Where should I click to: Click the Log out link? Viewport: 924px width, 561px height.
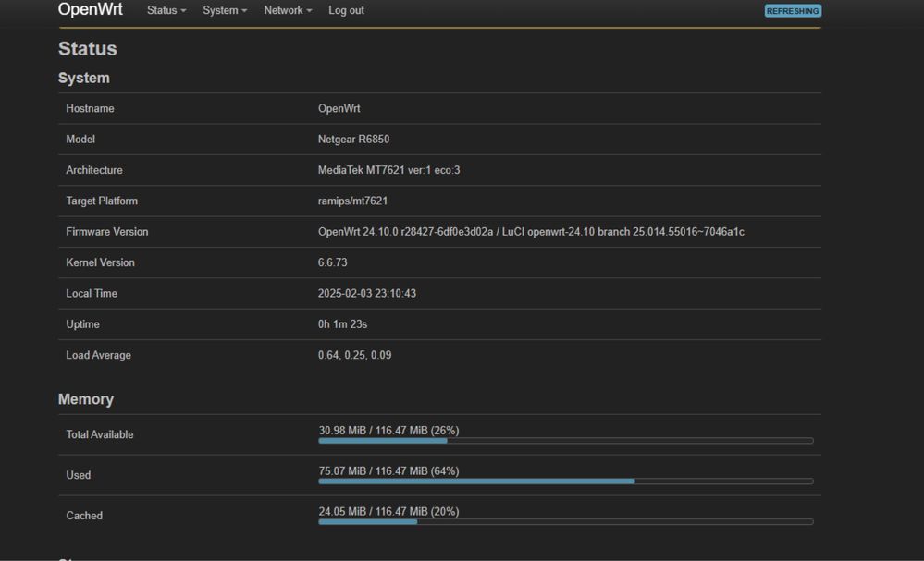coord(346,10)
